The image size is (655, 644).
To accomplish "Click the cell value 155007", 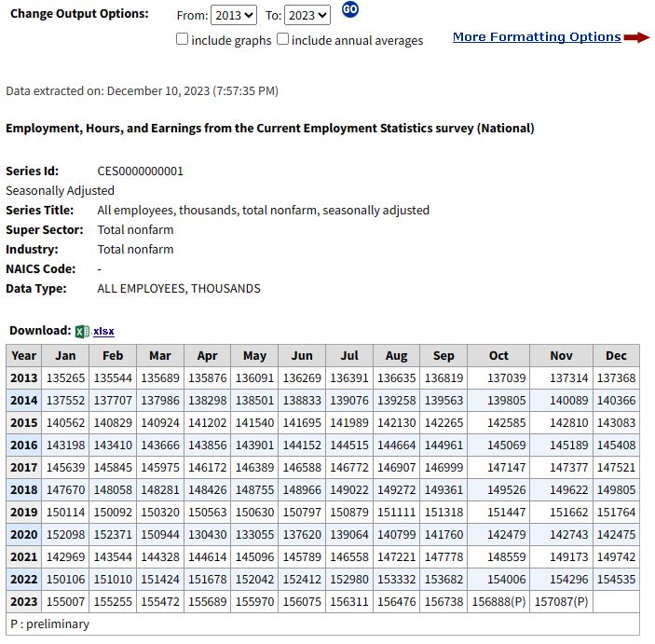I will coord(65,601).
